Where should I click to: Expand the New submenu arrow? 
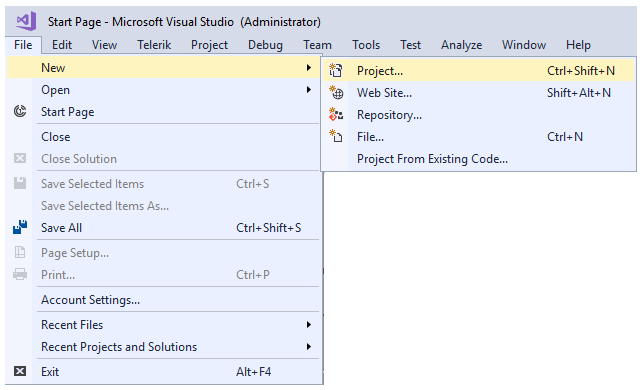click(308, 68)
